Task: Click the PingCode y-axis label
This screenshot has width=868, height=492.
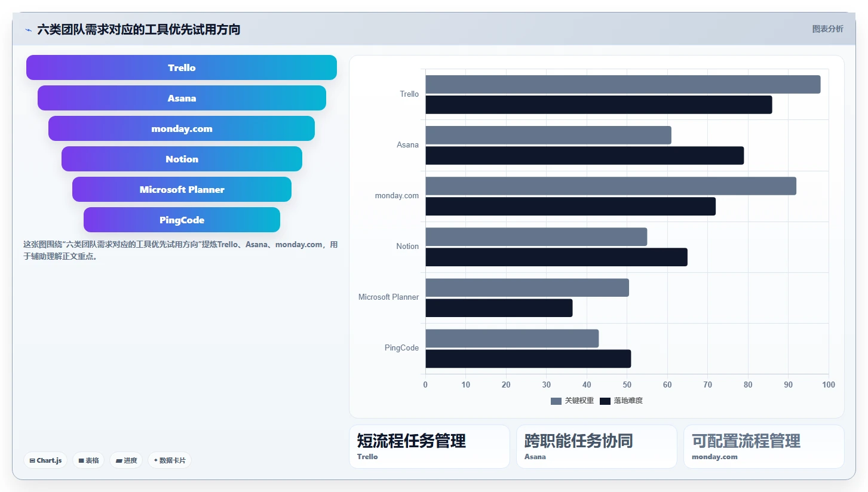Action: coord(401,348)
